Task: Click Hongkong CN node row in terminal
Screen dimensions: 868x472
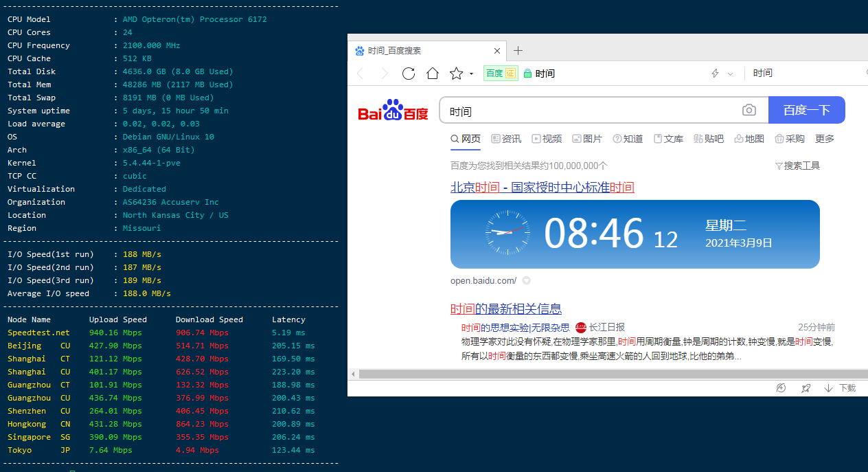Action: [x=161, y=424]
